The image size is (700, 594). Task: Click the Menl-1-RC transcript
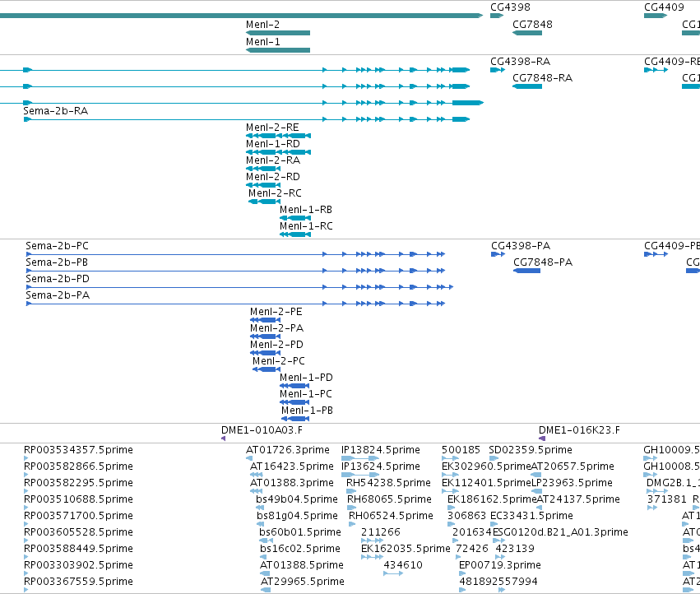coord(295,234)
